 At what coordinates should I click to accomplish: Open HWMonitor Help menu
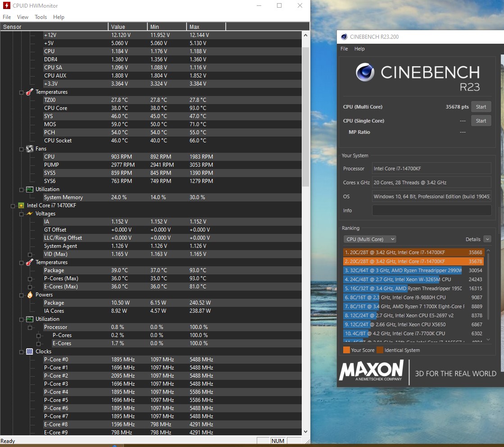59,17
